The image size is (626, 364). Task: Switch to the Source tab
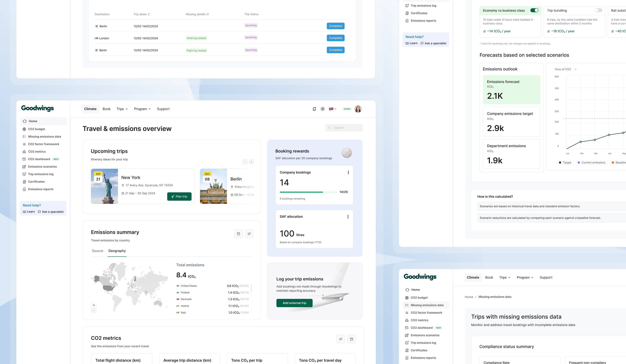pyautogui.click(x=97, y=251)
